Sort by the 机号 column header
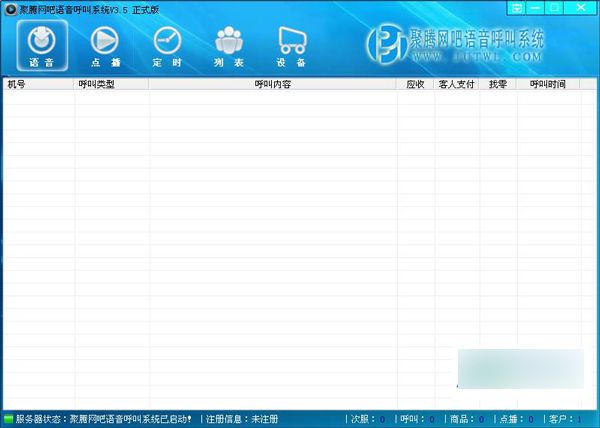The image size is (600, 428). pyautogui.click(x=38, y=84)
